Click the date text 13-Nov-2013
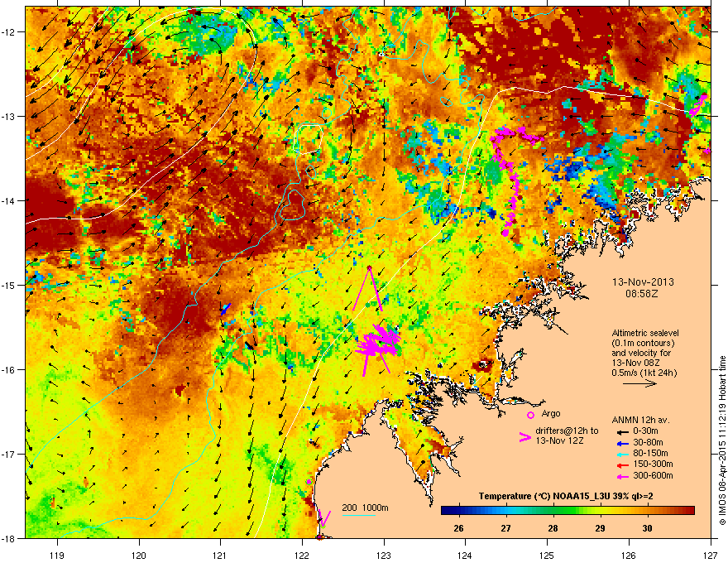This screenshot has width=728, height=563. (x=643, y=282)
